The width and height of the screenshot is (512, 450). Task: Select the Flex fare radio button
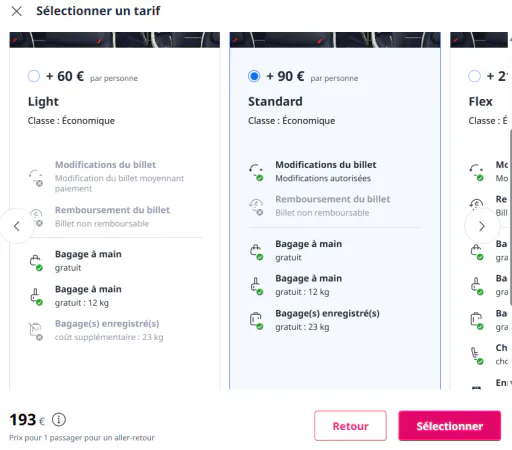pyautogui.click(x=474, y=76)
